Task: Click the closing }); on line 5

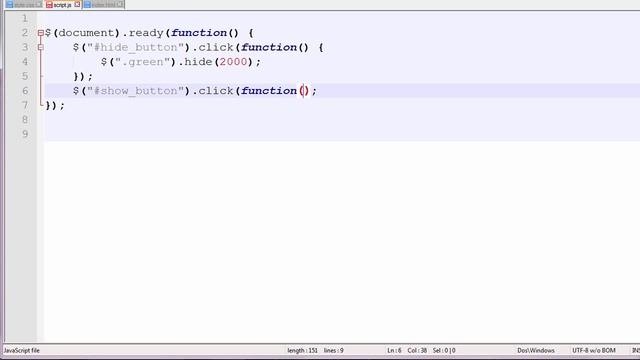Action: pos(83,76)
